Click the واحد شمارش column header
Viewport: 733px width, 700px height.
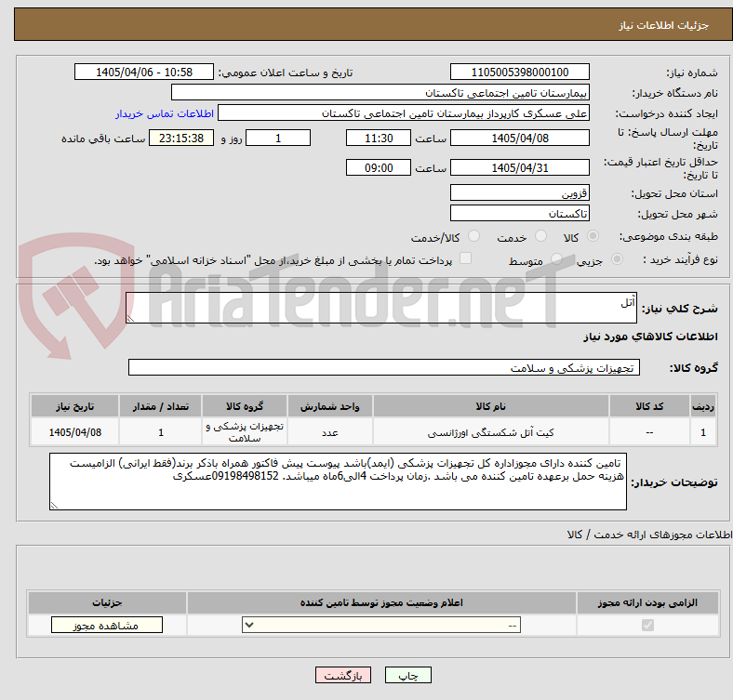(x=330, y=406)
